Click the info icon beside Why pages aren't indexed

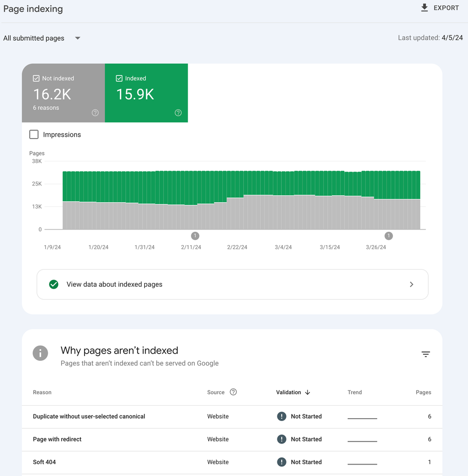(x=41, y=353)
